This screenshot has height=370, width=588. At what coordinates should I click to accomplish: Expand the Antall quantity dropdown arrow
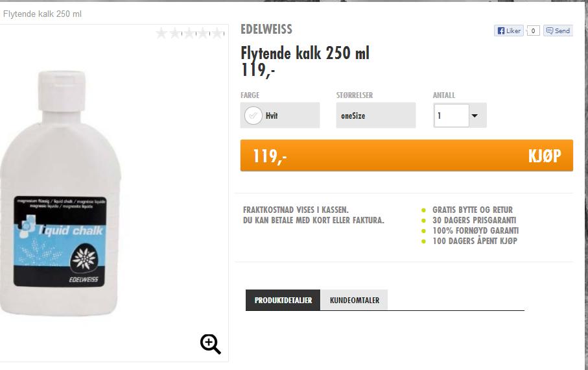[x=477, y=116]
